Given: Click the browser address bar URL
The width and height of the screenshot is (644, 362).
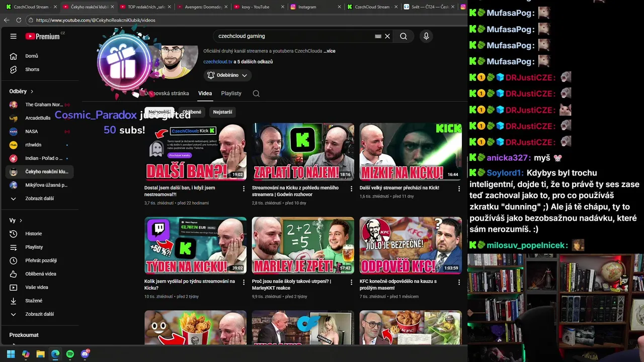Looking at the screenshot, I should (x=96, y=20).
